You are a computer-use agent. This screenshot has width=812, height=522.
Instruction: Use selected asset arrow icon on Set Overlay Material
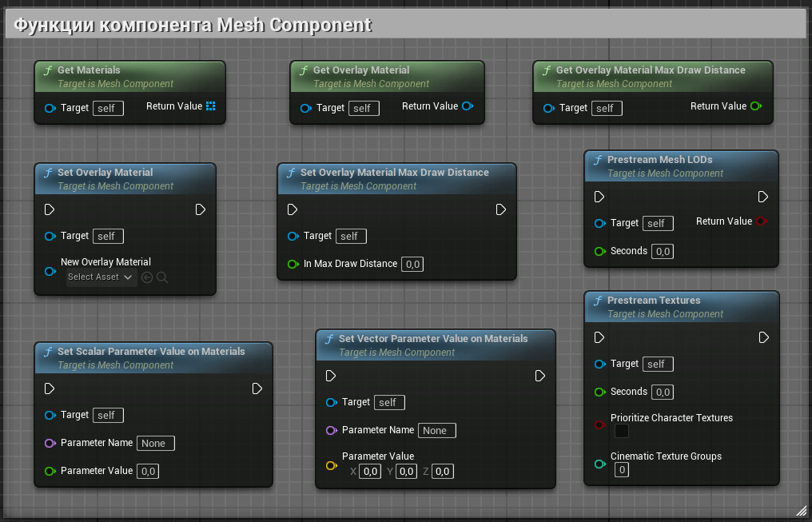point(147,277)
